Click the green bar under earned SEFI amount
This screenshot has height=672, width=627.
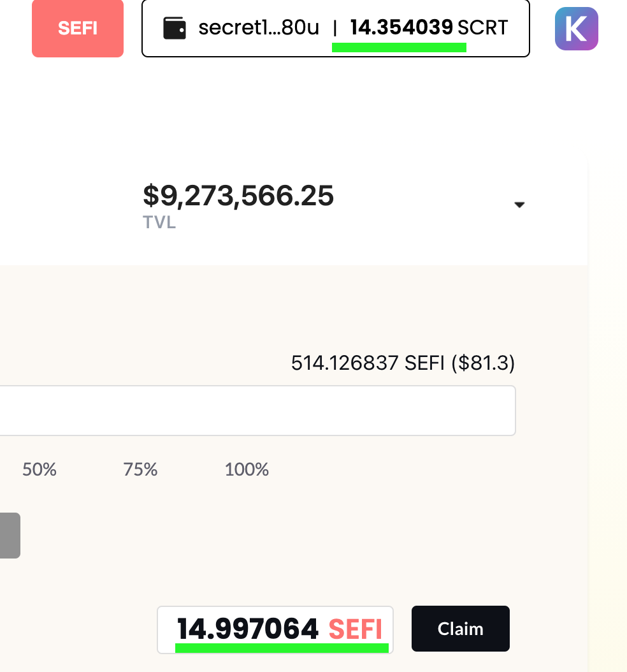[x=281, y=649]
